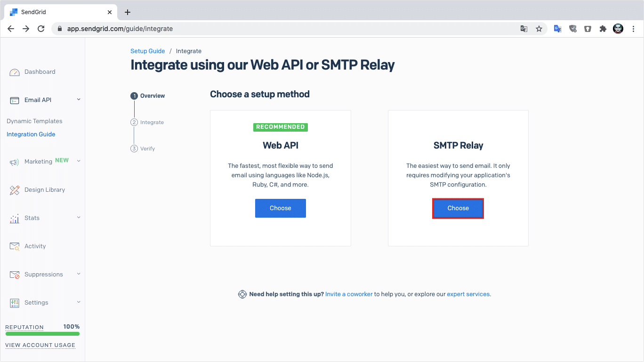The image size is (644, 362).
Task: Open the Dashboard gauge icon
Action: click(x=15, y=72)
